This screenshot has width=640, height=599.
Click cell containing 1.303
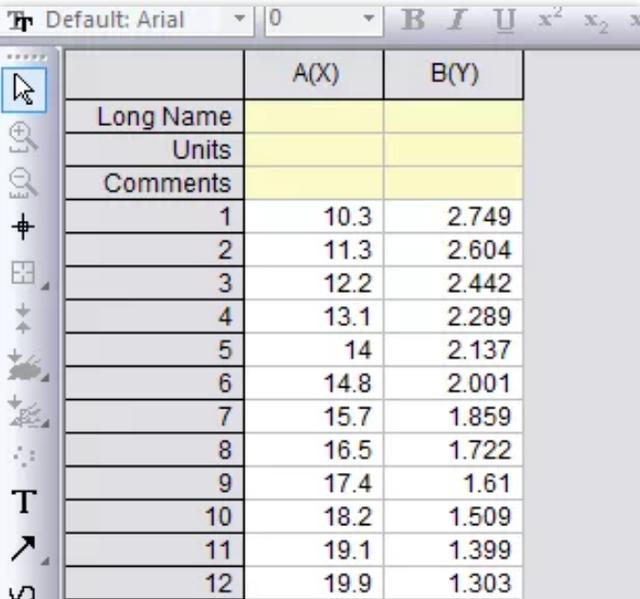(x=453, y=583)
